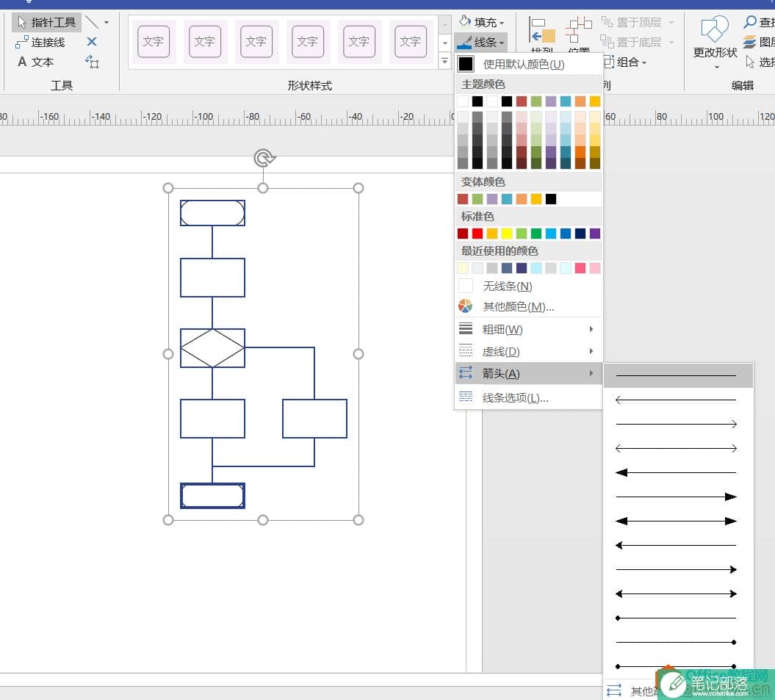Click the connection point X tool icon
This screenshot has width=775, height=700.
91,42
